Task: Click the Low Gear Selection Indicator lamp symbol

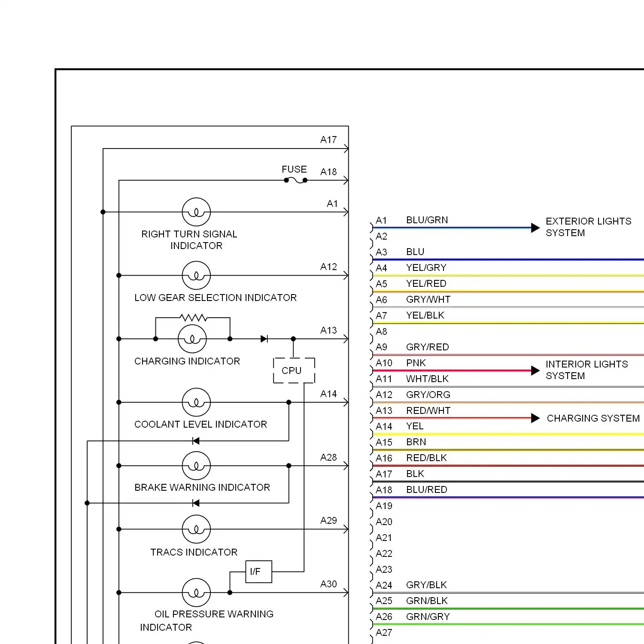Action: (x=196, y=276)
